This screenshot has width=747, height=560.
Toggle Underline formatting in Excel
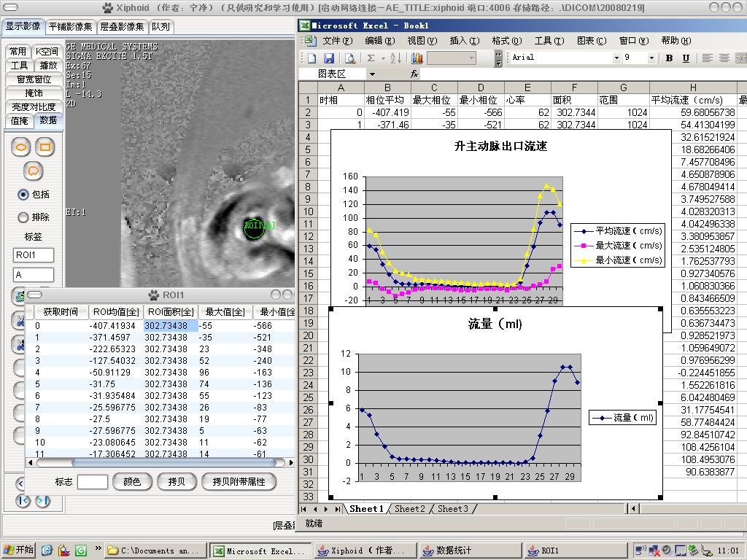pos(686,58)
